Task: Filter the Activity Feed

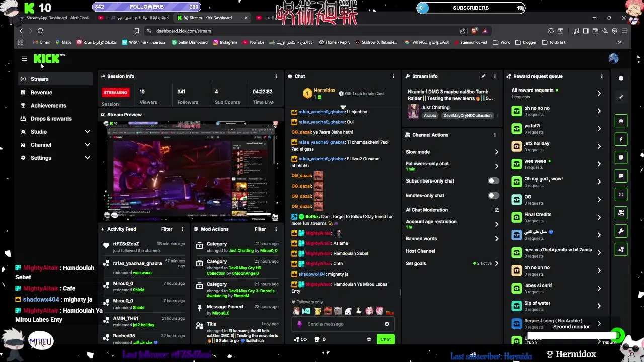Action: [167, 229]
